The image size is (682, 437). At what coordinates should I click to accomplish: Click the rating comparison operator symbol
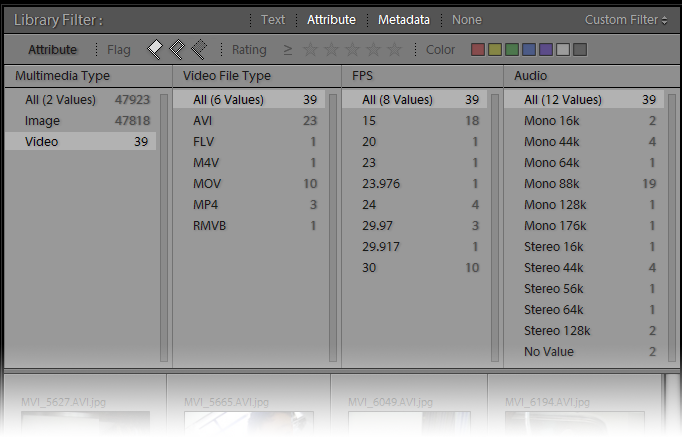click(x=288, y=49)
